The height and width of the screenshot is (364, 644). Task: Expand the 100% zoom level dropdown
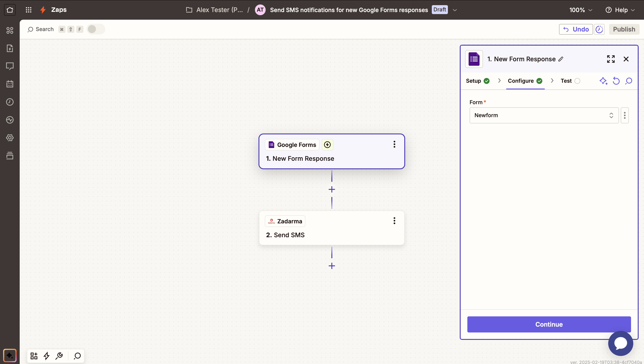pos(580,10)
